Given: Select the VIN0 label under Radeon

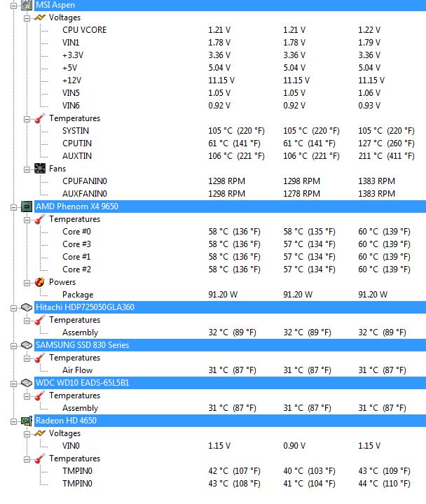Looking at the screenshot, I should [71, 446].
